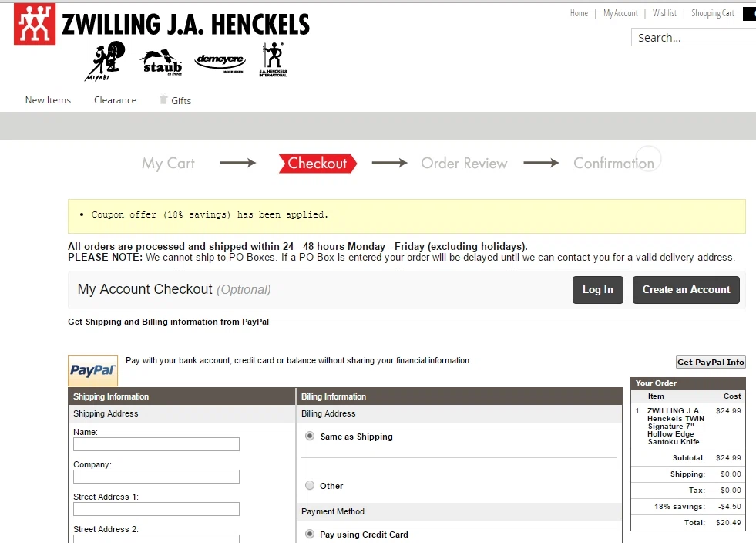This screenshot has height=543, width=756.
Task: Click the Billing Address subheading
Action: coord(328,413)
